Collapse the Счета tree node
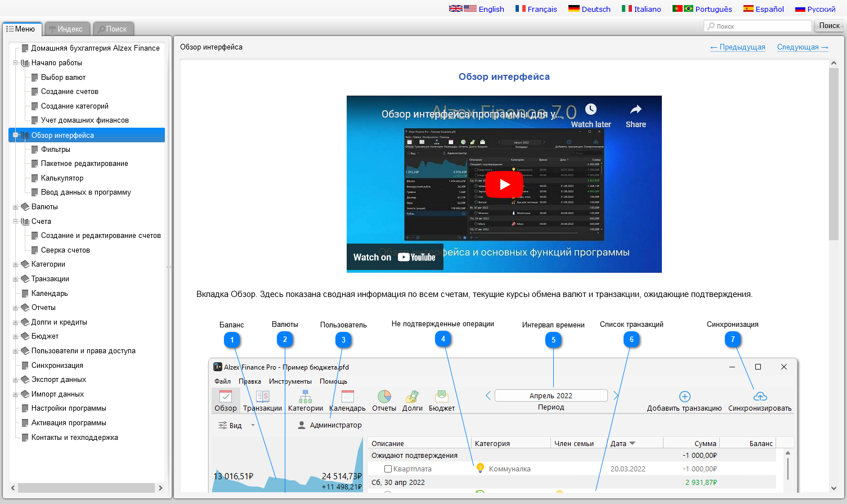The image size is (847, 504). pyautogui.click(x=16, y=222)
